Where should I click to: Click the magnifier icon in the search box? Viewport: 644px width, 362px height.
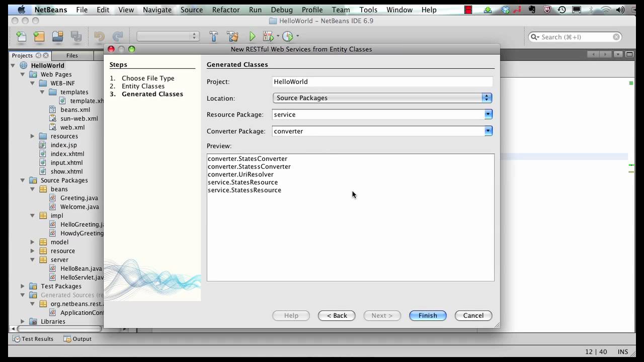pos(535,37)
